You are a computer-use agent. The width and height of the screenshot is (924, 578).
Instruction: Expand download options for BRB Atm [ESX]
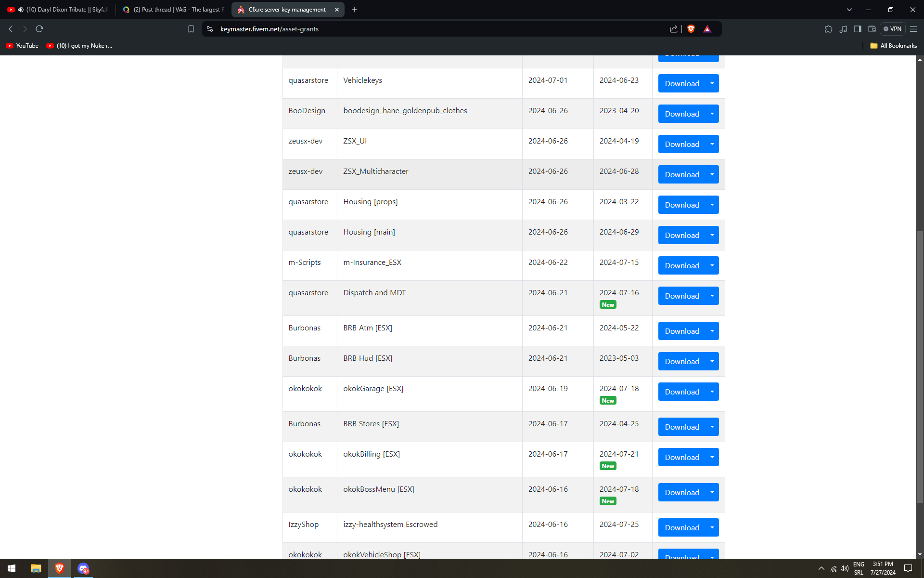[x=712, y=331]
